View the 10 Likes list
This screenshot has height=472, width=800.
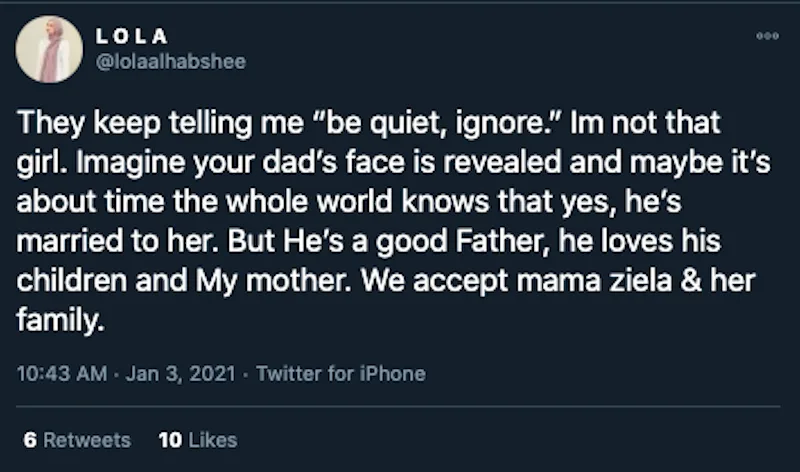197,439
